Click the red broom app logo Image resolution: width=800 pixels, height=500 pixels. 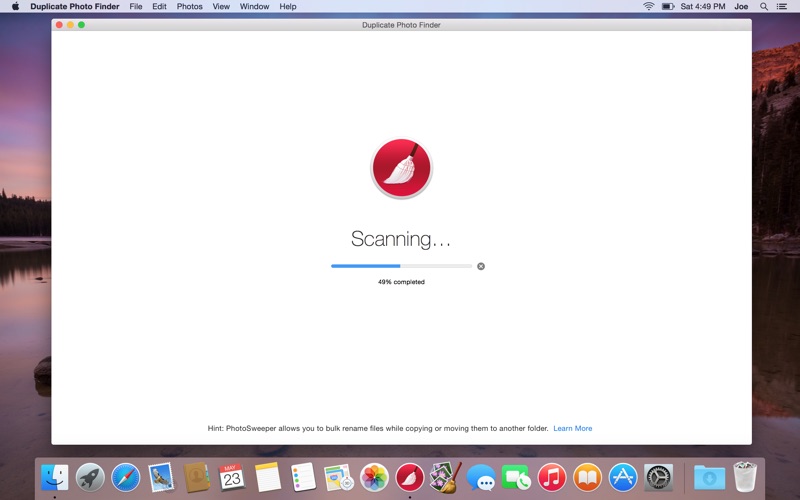[401, 168]
